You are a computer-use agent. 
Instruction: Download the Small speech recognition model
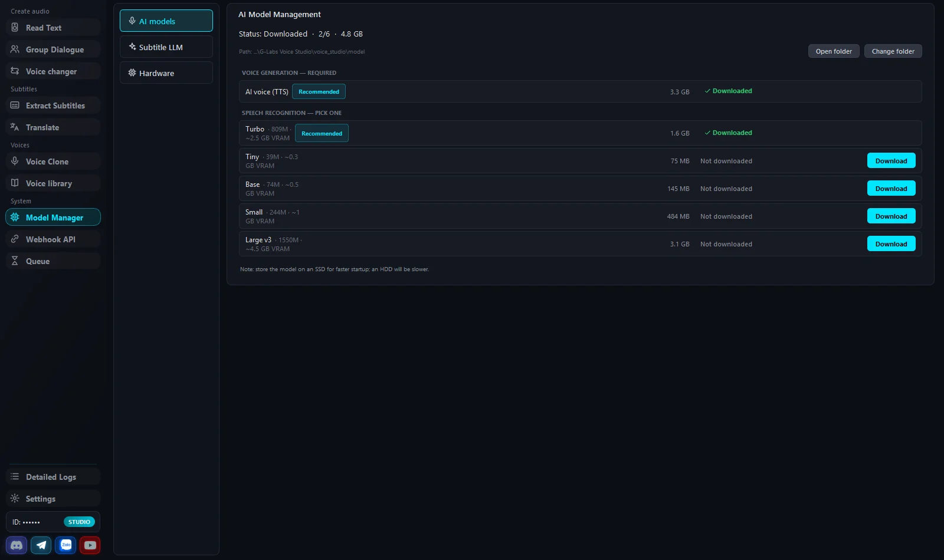[x=891, y=216]
